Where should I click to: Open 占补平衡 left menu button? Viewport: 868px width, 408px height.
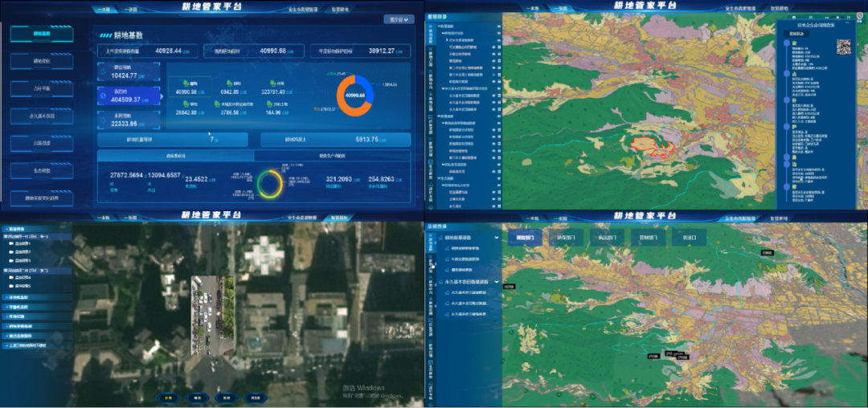pos(42,88)
